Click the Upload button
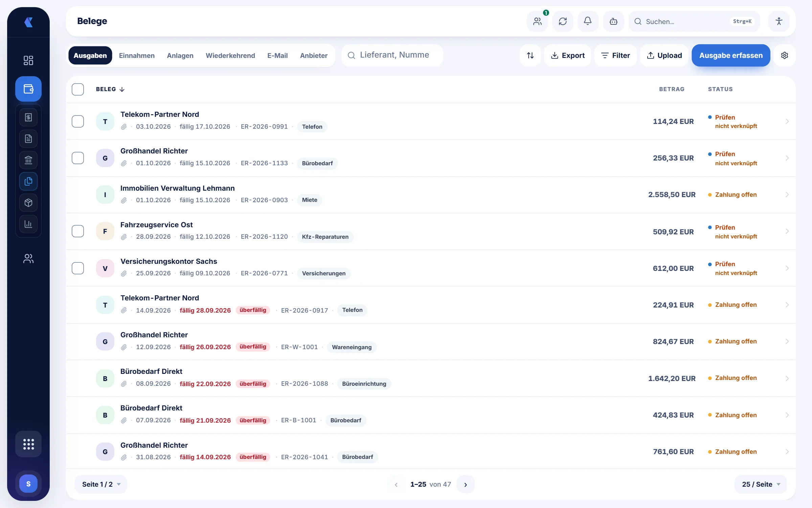Viewport: 812px width, 508px height. tap(664, 55)
